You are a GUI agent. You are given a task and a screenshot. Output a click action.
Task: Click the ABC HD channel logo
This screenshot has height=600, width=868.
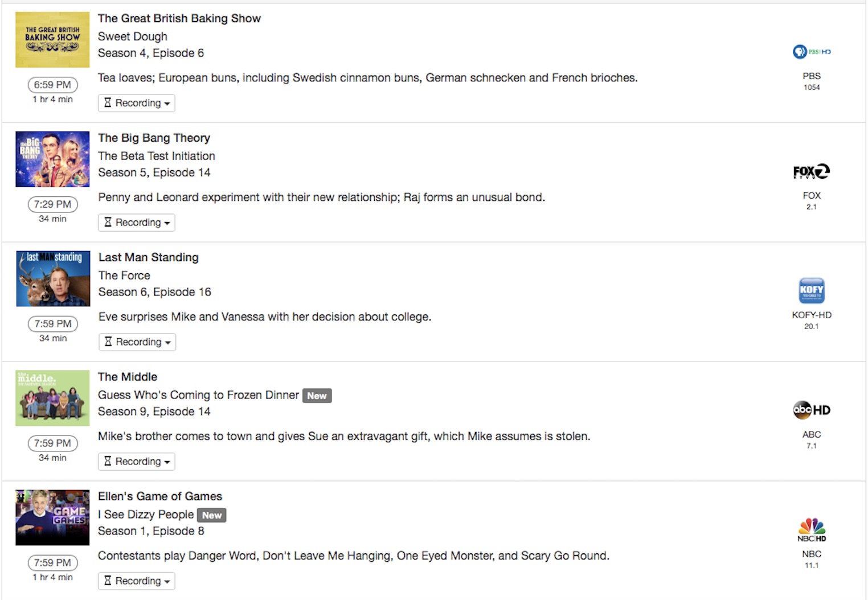point(811,410)
